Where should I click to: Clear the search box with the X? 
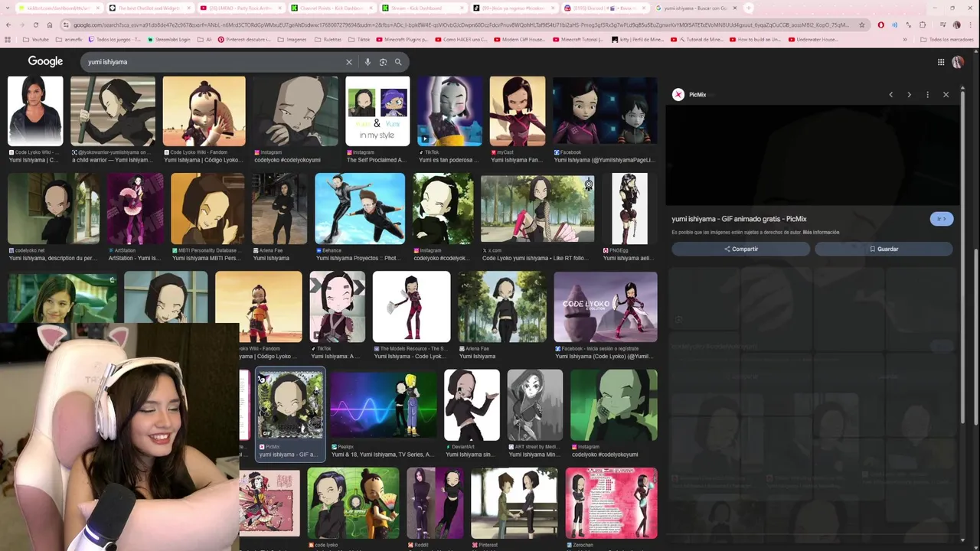[349, 62]
